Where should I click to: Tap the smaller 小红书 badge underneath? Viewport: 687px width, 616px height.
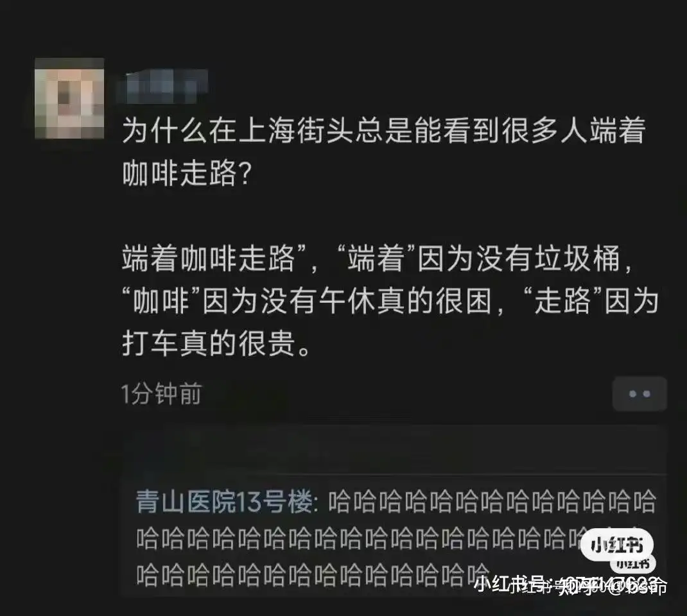coord(632,564)
